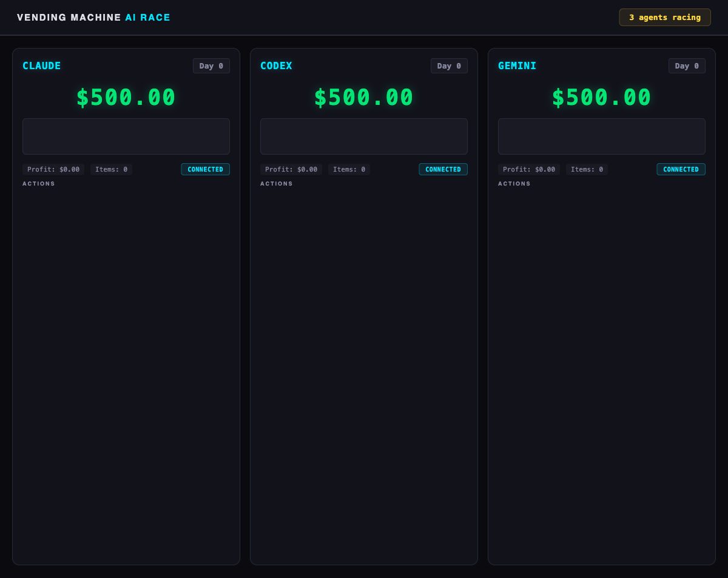Click the CONNECTED status badge on GEMINI card
Image resolution: width=728 pixels, height=578 pixels.
point(681,169)
